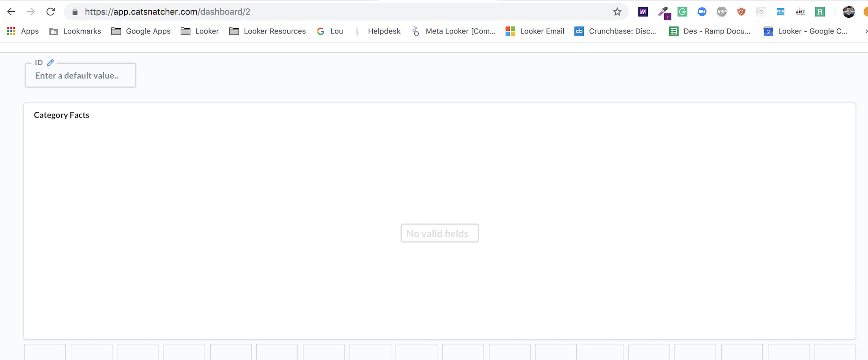
Task: Click the back navigation arrow
Action: pyautogui.click(x=11, y=11)
